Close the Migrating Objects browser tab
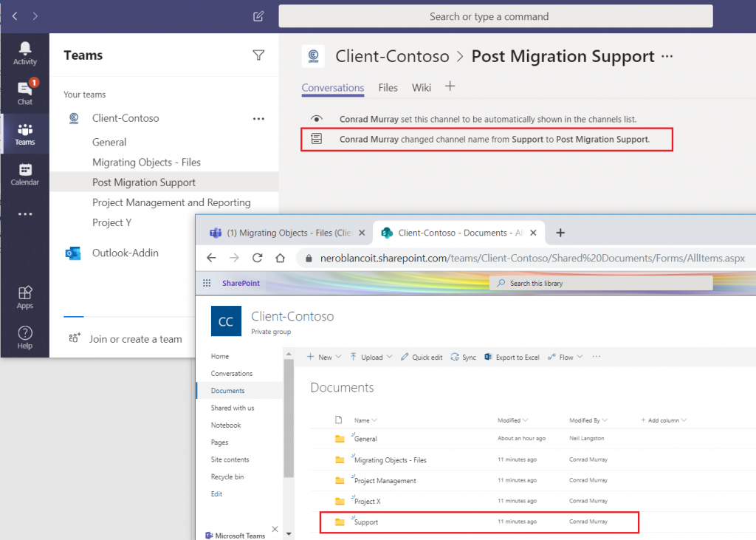 pyautogui.click(x=362, y=233)
